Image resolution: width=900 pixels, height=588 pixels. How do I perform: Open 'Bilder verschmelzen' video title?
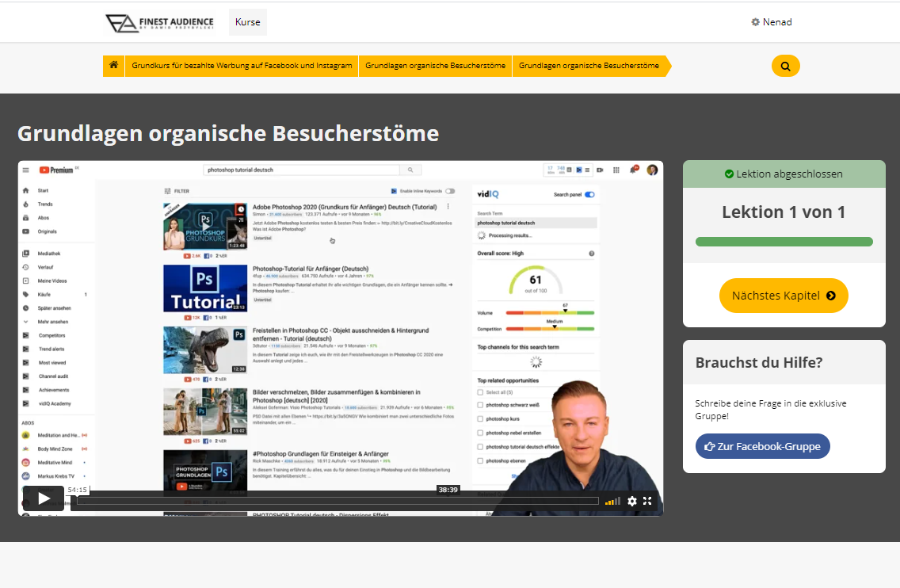click(x=337, y=396)
